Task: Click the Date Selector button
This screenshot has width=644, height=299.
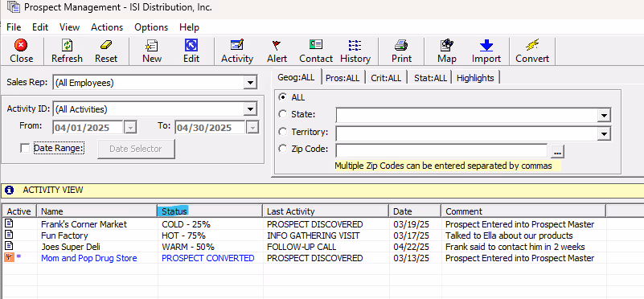Action: 136,149
